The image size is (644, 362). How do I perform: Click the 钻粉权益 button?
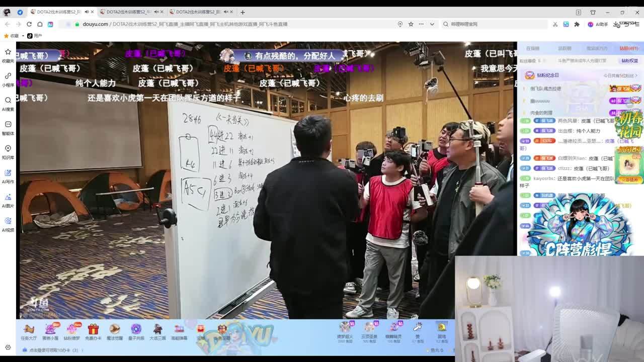(x=629, y=60)
